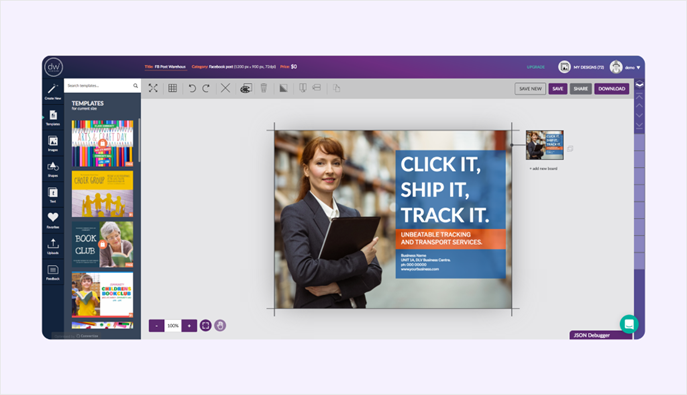Click the trash delete icon

click(x=264, y=88)
